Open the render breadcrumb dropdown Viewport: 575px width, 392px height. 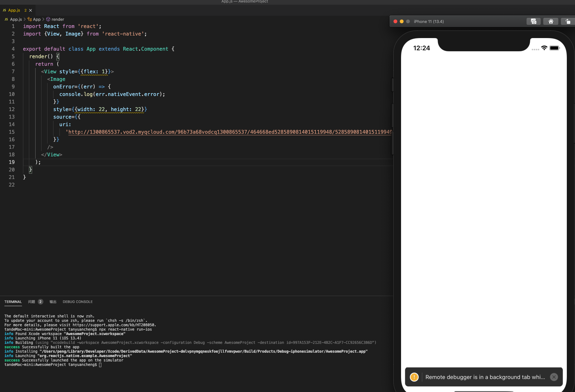coord(58,19)
